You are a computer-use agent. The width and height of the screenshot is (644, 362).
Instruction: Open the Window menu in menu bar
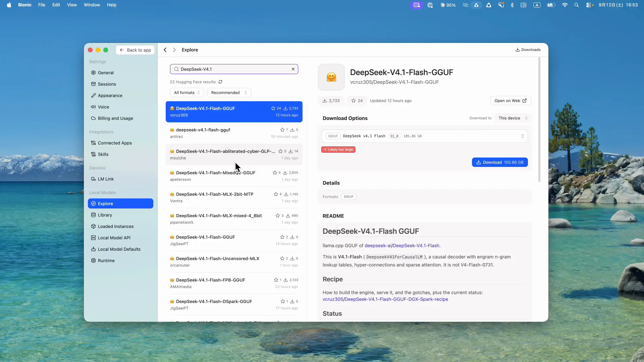92,5
